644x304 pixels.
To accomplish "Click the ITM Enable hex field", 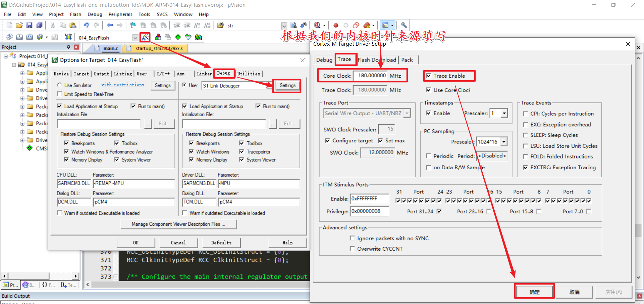I will (x=369, y=199).
